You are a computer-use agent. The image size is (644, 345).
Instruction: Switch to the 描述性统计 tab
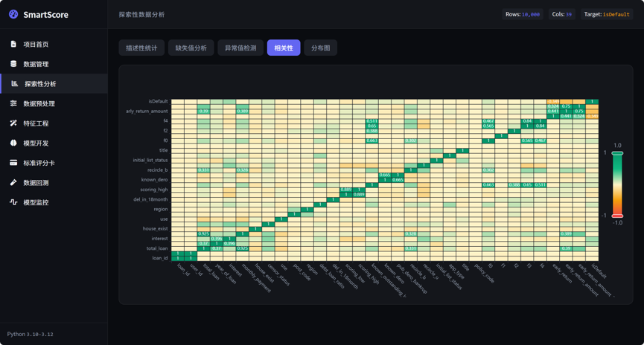pyautogui.click(x=141, y=48)
